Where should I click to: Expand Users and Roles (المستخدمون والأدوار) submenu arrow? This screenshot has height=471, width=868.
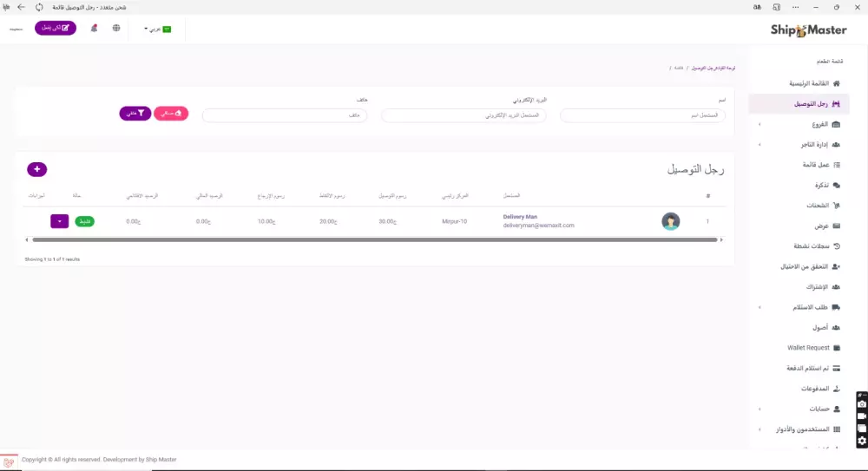(759, 429)
